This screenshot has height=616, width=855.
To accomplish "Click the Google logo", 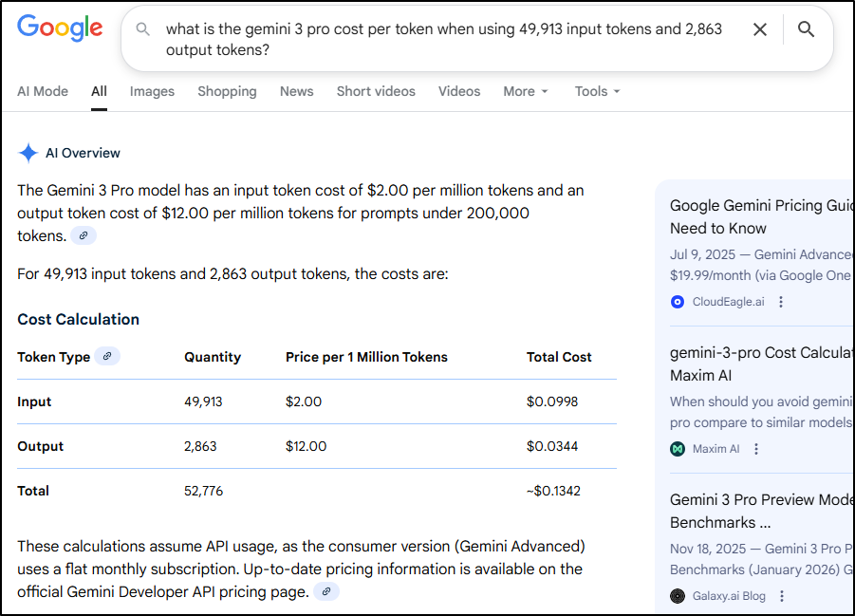I will click(x=60, y=28).
